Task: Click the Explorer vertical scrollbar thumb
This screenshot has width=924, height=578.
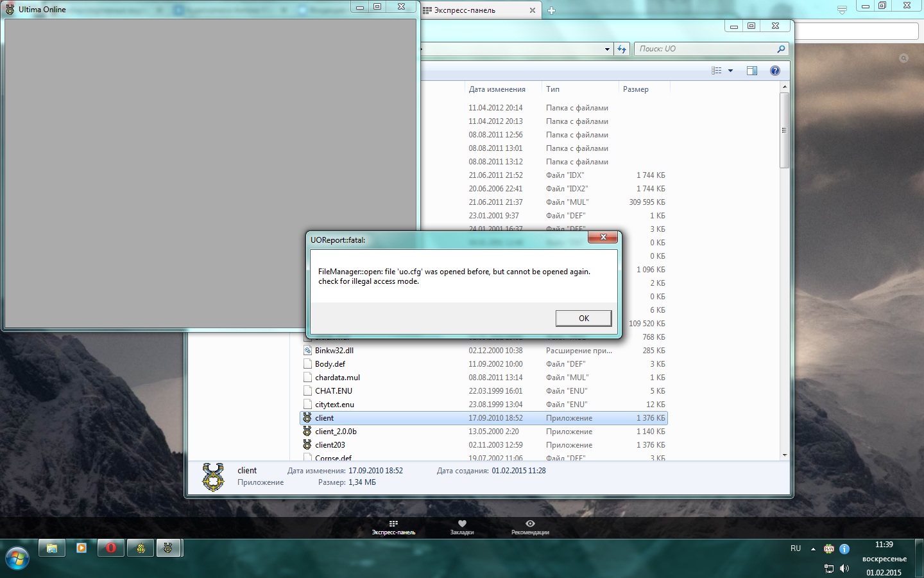Action: [x=784, y=130]
